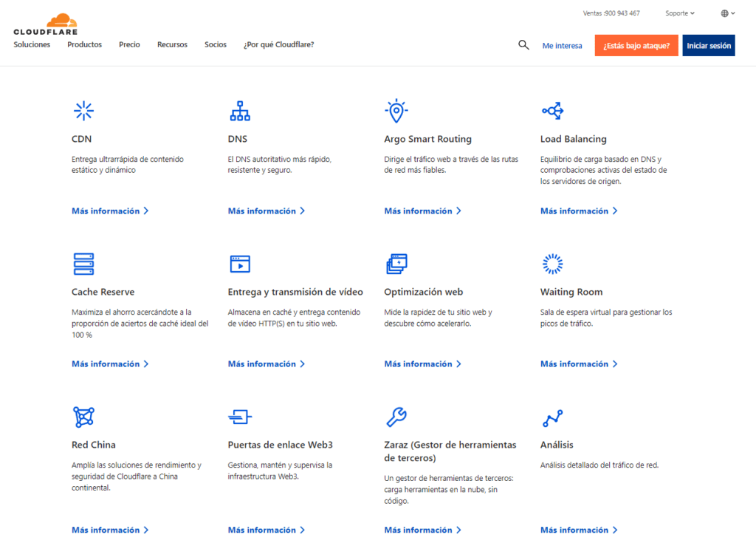This screenshot has height=543, width=756.
Task: Click the DNS heading
Action: 237,139
